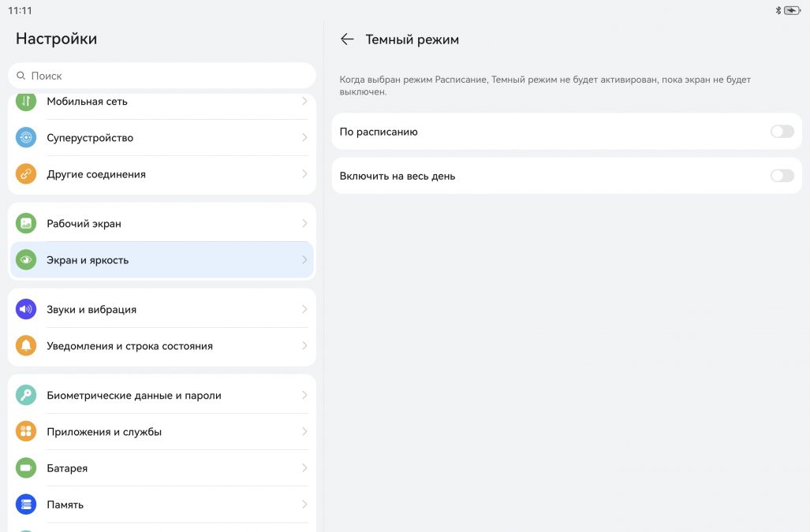Image resolution: width=810 pixels, height=532 pixels.
Task: Tap the Суперустройство blue icon
Action: 26,138
